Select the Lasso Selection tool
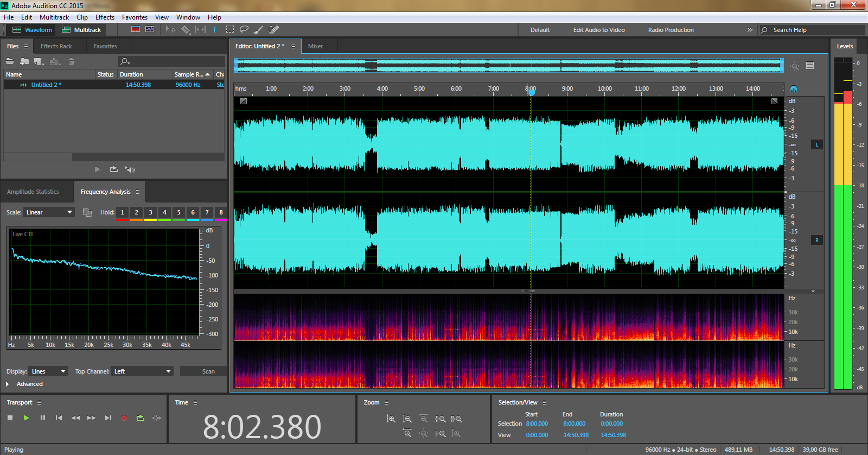The height and width of the screenshot is (455, 868). [x=244, y=29]
